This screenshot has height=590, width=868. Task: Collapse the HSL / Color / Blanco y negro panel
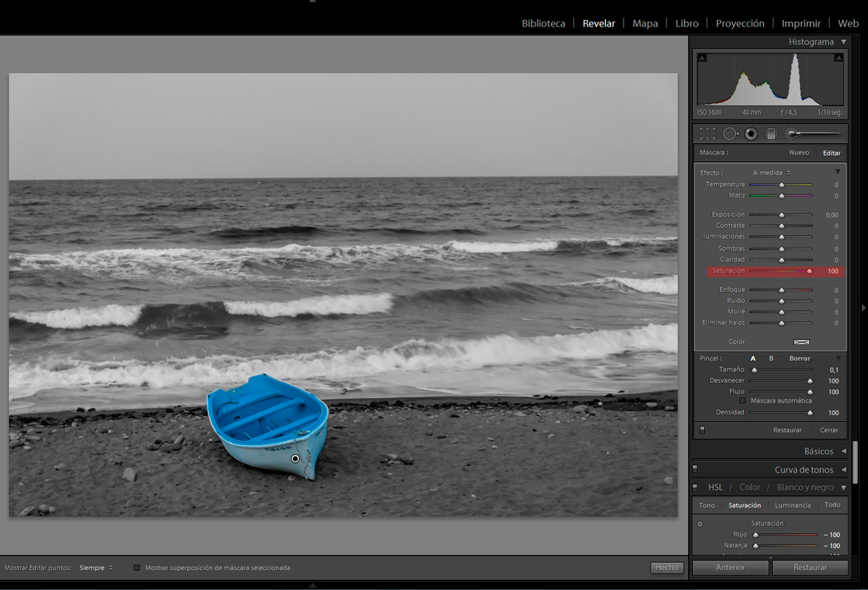point(844,487)
